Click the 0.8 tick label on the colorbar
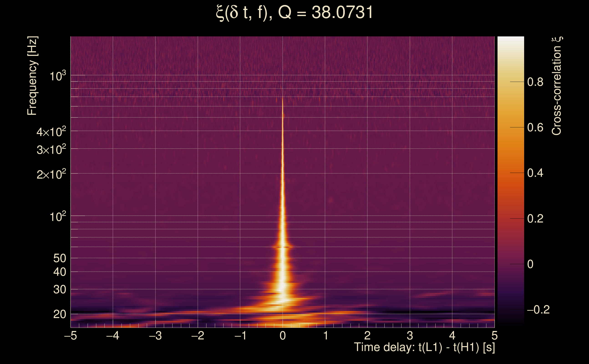The height and width of the screenshot is (364, 589). click(x=535, y=82)
